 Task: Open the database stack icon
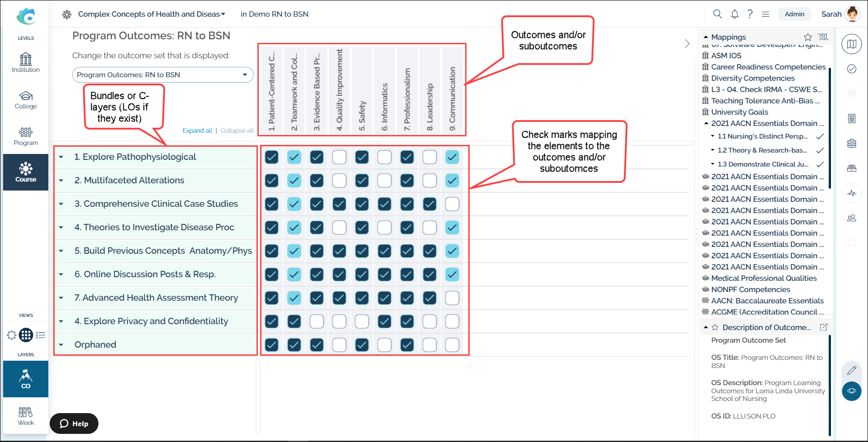(852, 144)
